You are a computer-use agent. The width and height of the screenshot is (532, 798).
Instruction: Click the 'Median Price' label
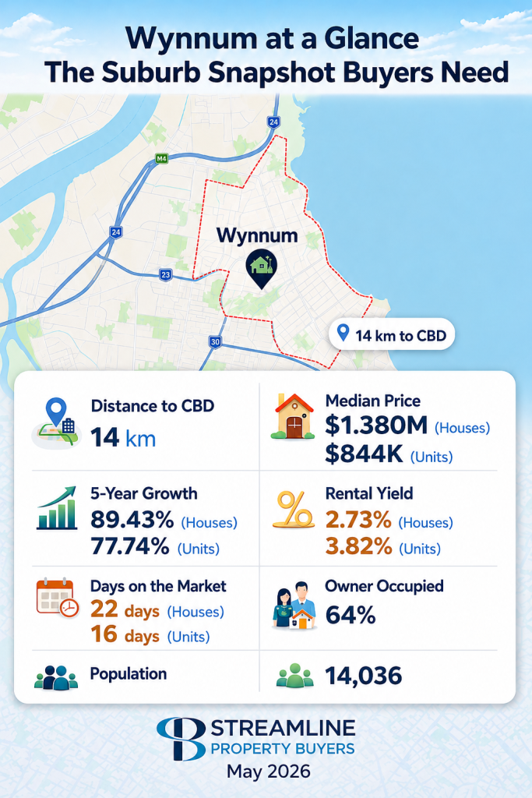click(373, 401)
